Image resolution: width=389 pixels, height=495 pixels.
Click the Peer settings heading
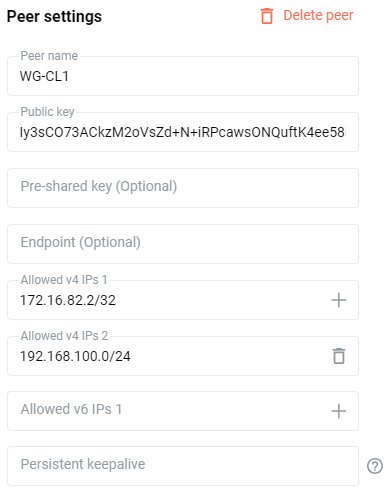tap(54, 17)
